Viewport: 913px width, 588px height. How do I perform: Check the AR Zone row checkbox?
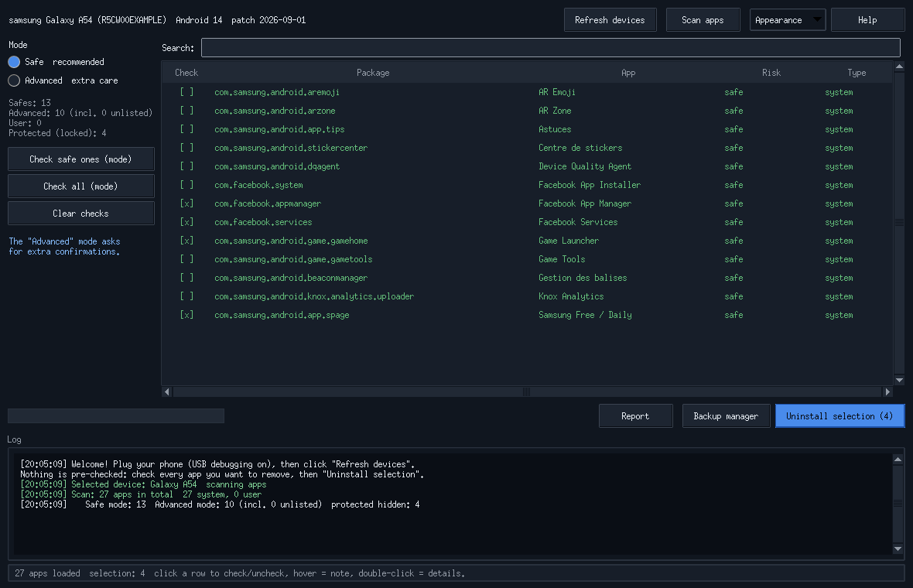tap(186, 111)
